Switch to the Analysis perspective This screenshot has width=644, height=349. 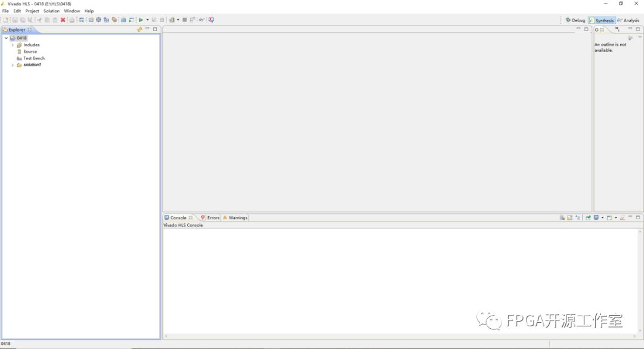(x=628, y=20)
